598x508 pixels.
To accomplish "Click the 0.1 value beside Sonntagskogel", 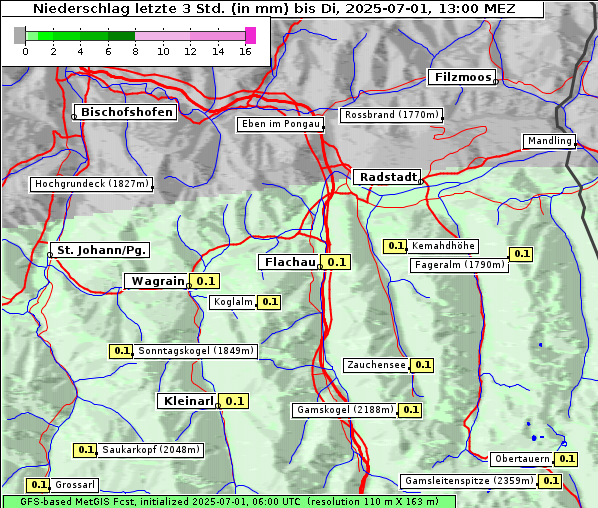I will [x=121, y=351].
